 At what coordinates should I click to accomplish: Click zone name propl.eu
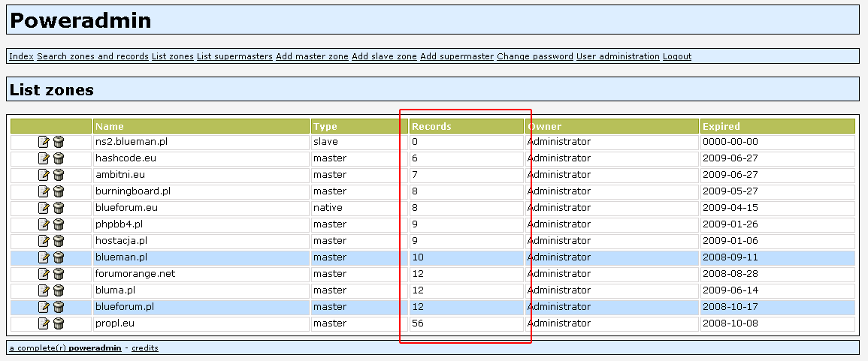[114, 323]
